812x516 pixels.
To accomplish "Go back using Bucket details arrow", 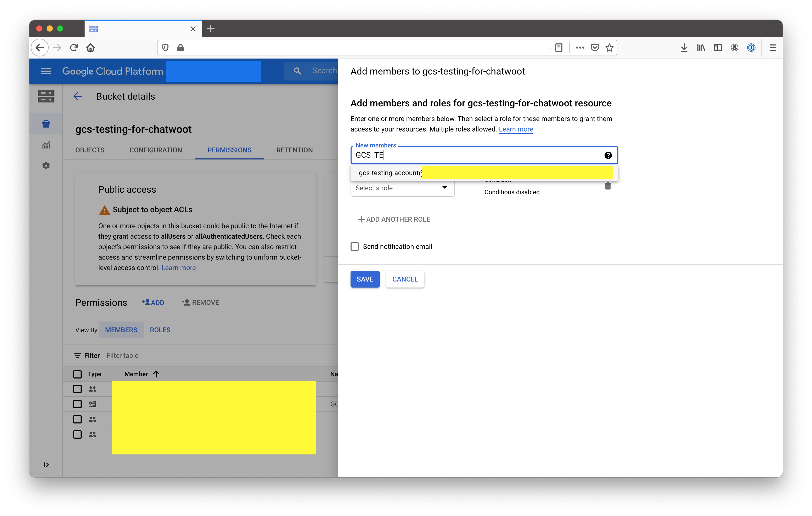I will [77, 96].
